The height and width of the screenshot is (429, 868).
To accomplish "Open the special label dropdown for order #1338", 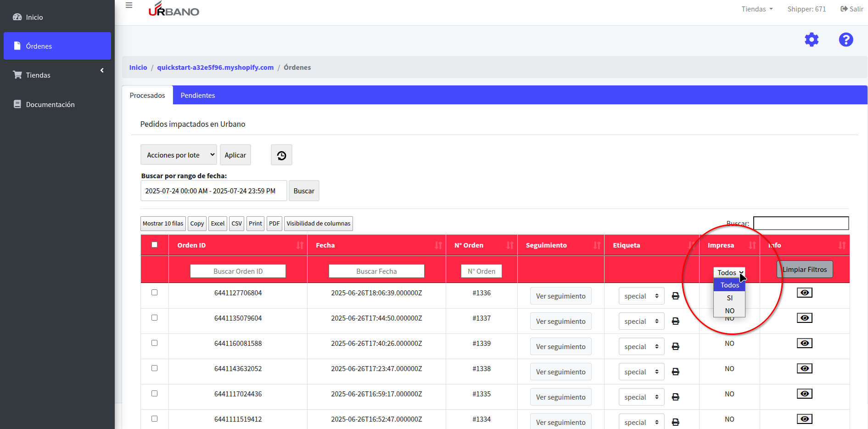I will pos(641,372).
